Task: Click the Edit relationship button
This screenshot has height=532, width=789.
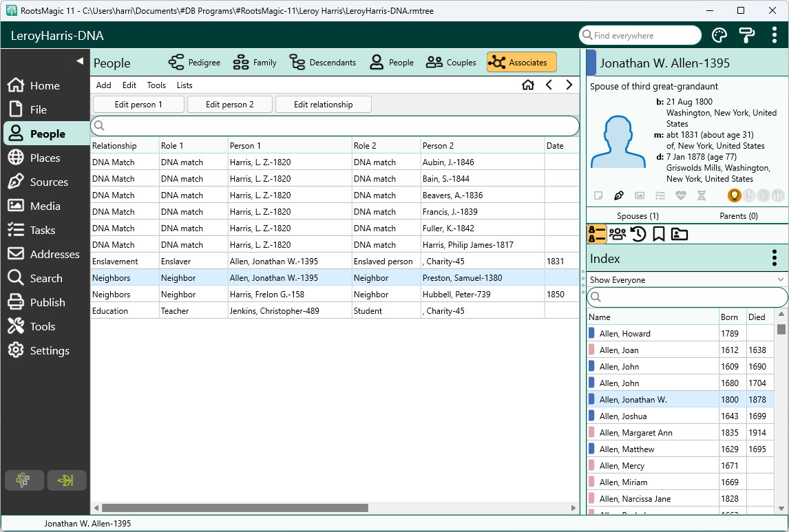Action: pyautogui.click(x=324, y=104)
